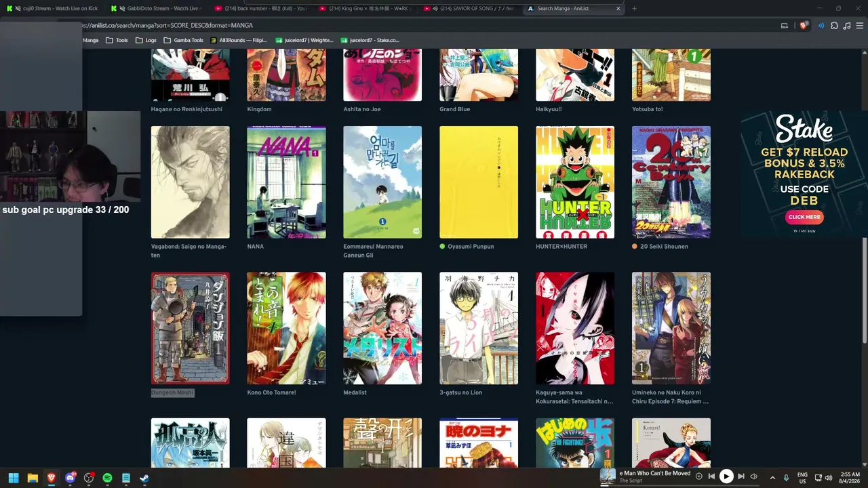Switch to the King Gnu YouTube tab
The width and height of the screenshot is (868, 488).
click(x=366, y=9)
